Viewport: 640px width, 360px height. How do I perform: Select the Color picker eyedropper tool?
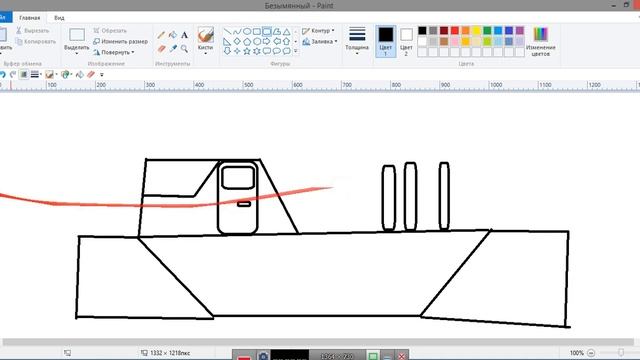pos(173,49)
